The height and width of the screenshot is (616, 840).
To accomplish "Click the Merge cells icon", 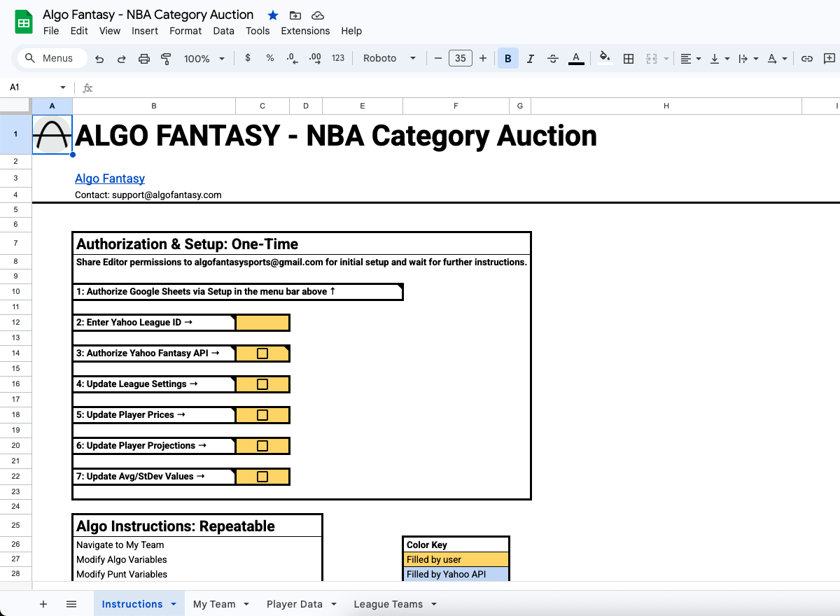I will pos(652,59).
